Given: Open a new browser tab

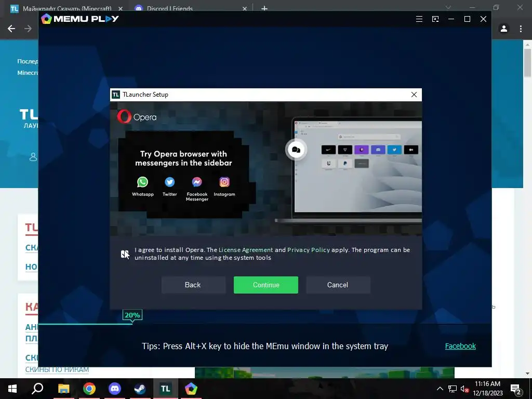Looking at the screenshot, I should click(264, 8).
